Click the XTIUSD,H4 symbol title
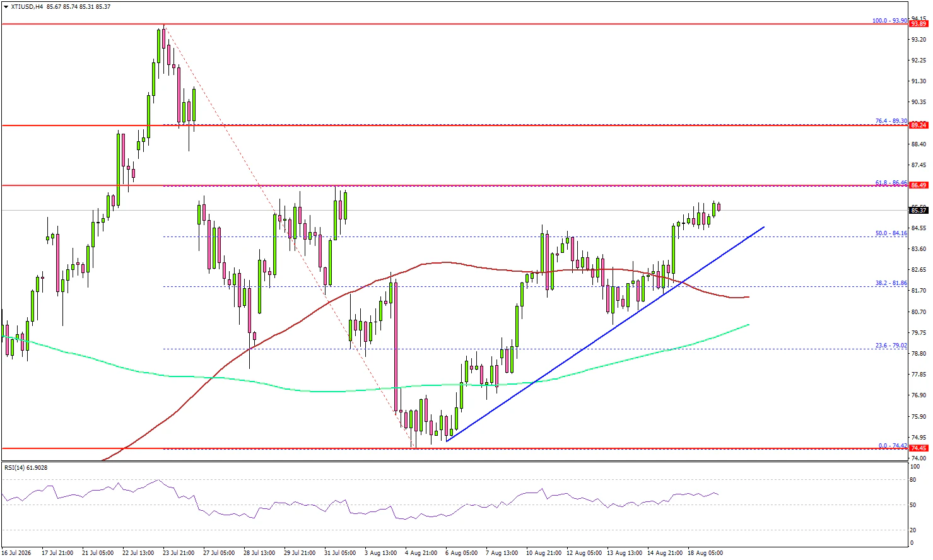 click(x=26, y=6)
